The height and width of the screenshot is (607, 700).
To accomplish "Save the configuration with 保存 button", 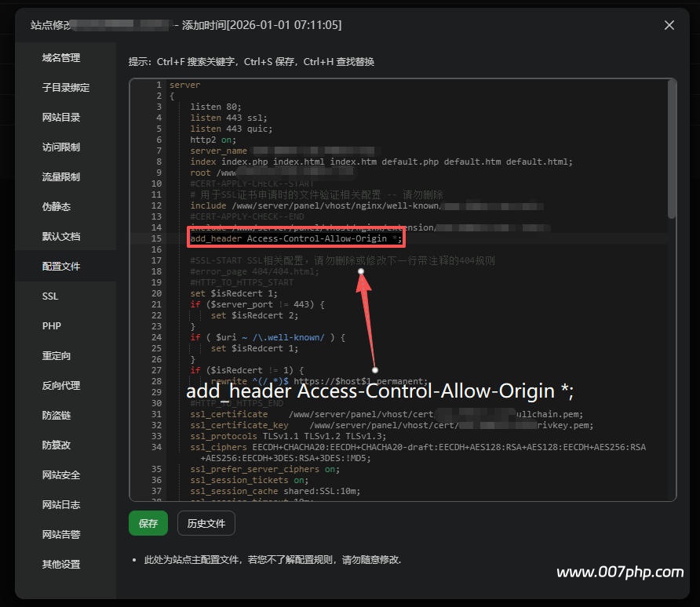I will pos(148,523).
